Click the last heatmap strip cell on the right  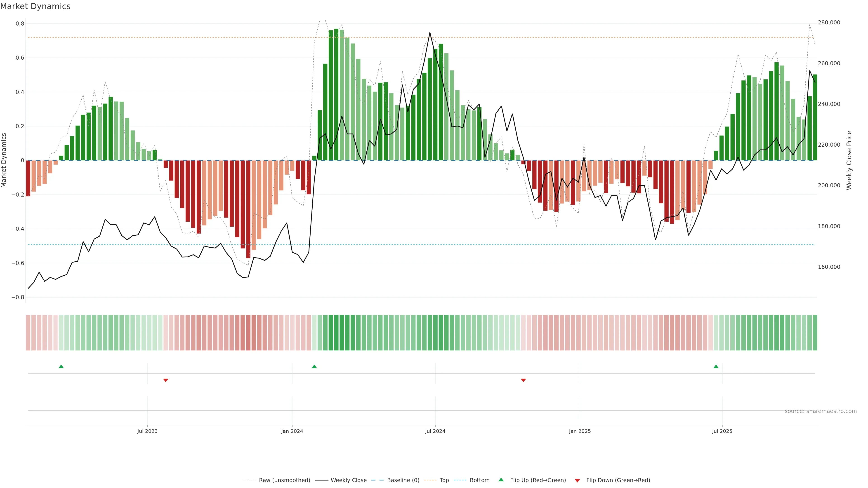815,332
